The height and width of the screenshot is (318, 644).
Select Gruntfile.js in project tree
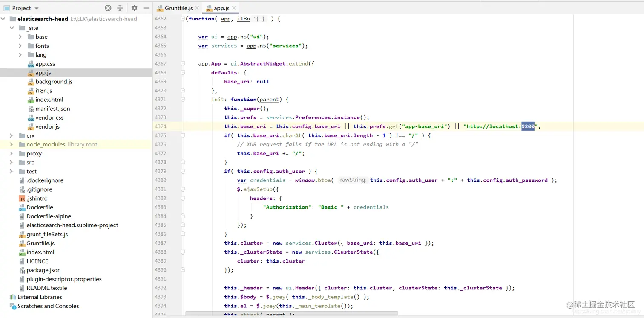pos(40,243)
